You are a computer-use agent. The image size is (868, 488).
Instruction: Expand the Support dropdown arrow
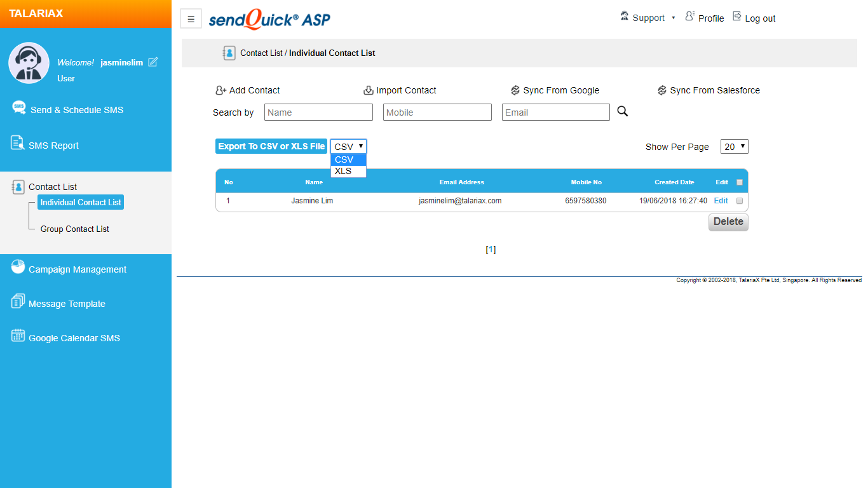pyautogui.click(x=674, y=18)
